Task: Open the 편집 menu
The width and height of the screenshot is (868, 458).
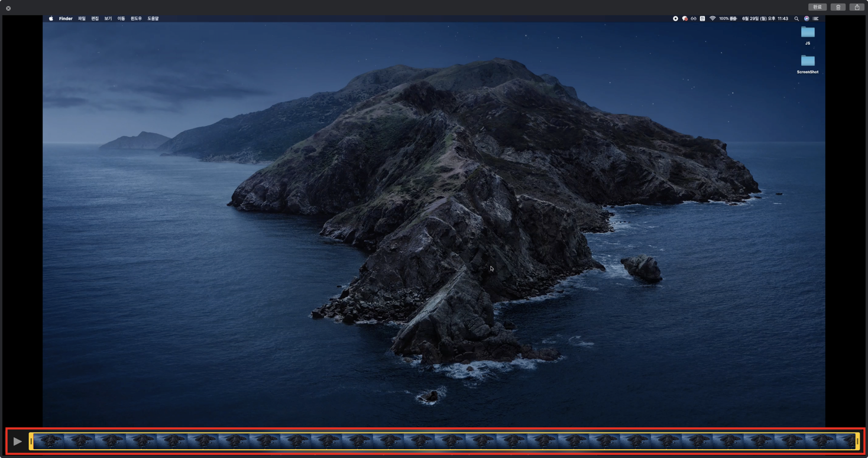Action: [95, 18]
